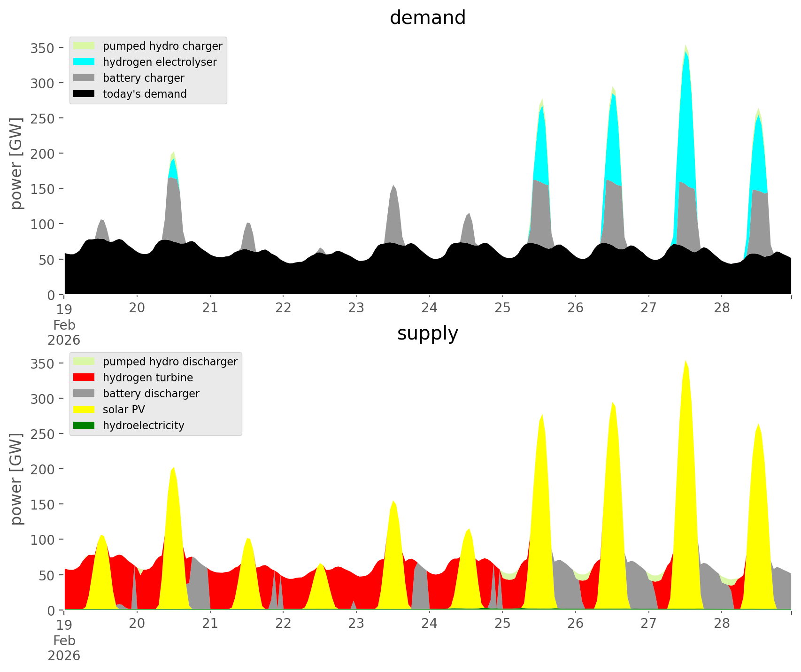Select the 'demand' chart title

tap(427, 18)
